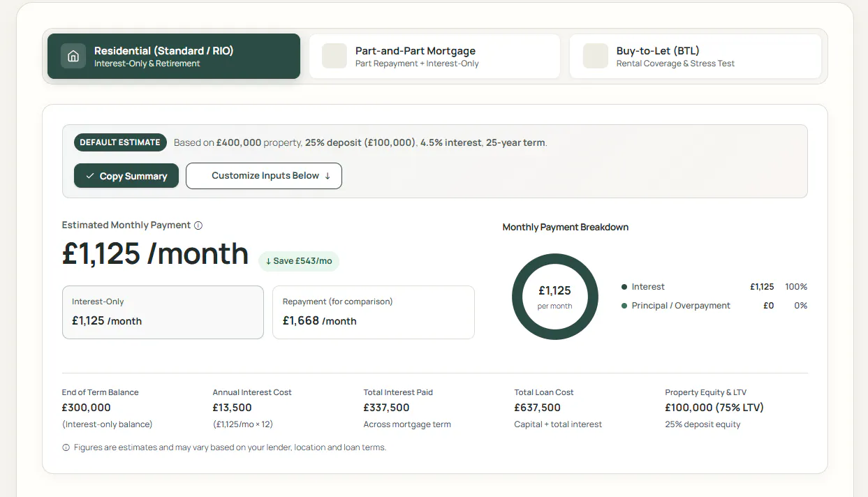Click the Annual Interest Cost value £13,500
Viewport: 868px width, 497px height.
[233, 408]
